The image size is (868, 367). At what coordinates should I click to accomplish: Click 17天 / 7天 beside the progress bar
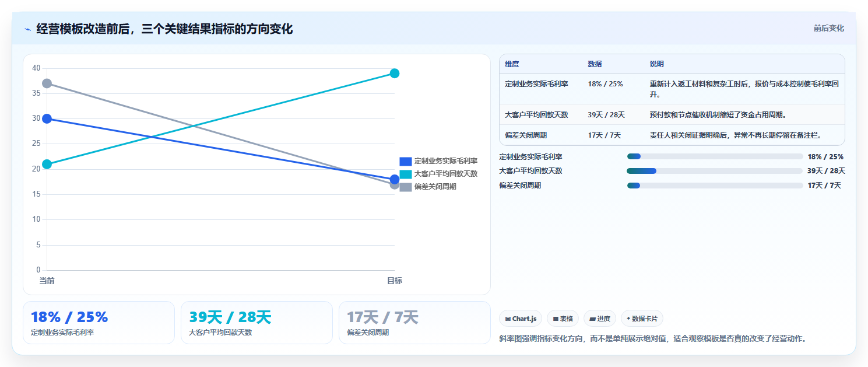coord(824,186)
